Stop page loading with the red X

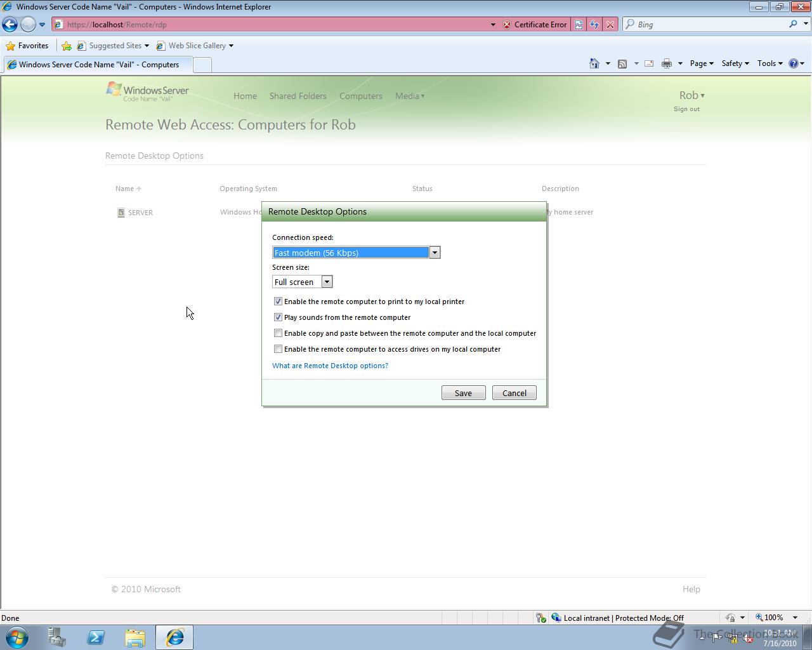tap(610, 25)
